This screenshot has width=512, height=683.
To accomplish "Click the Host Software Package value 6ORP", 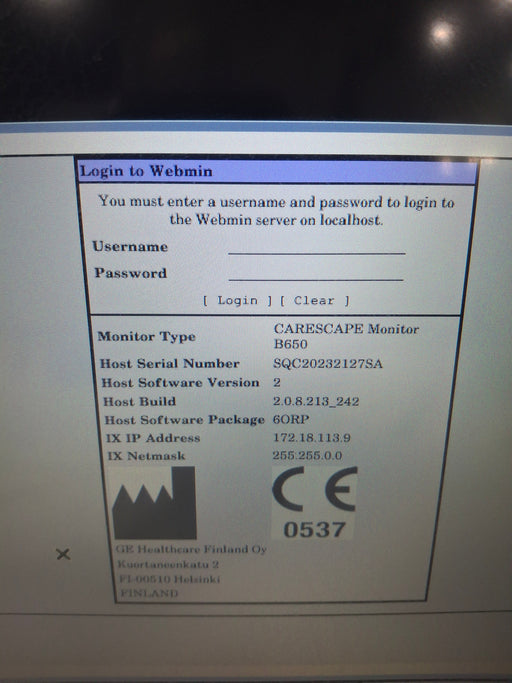I will tap(291, 419).
